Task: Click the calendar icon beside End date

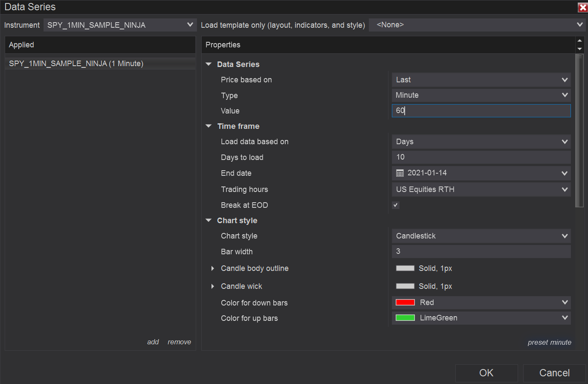Action: pos(400,173)
